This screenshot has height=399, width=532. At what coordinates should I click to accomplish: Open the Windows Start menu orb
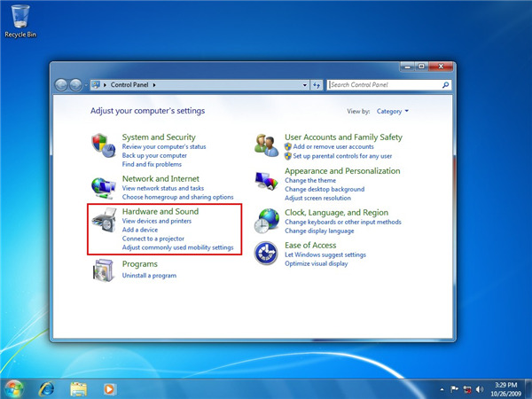[13, 388]
